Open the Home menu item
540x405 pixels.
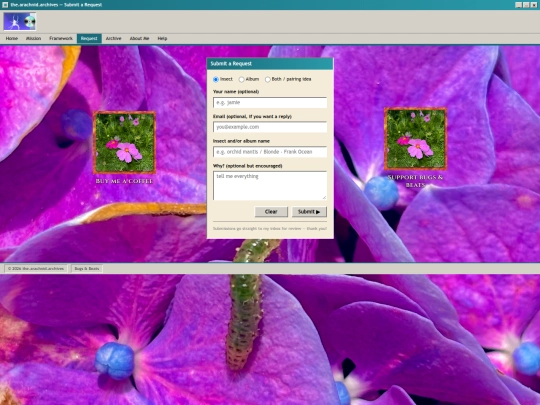12,39
